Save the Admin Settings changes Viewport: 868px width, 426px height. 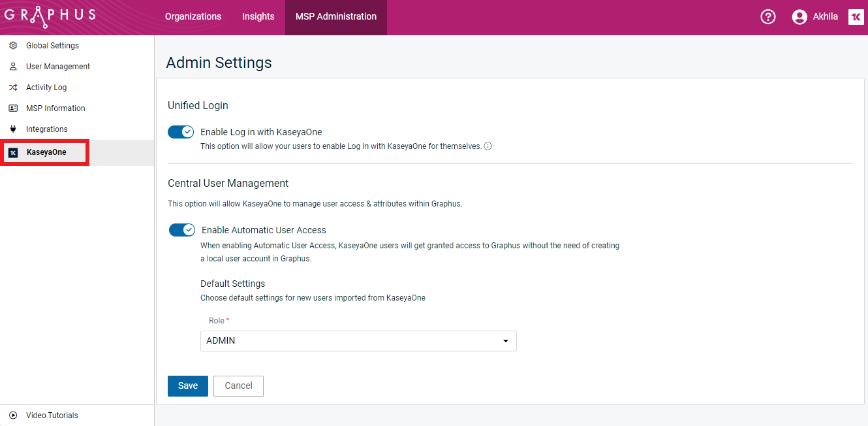click(x=187, y=385)
